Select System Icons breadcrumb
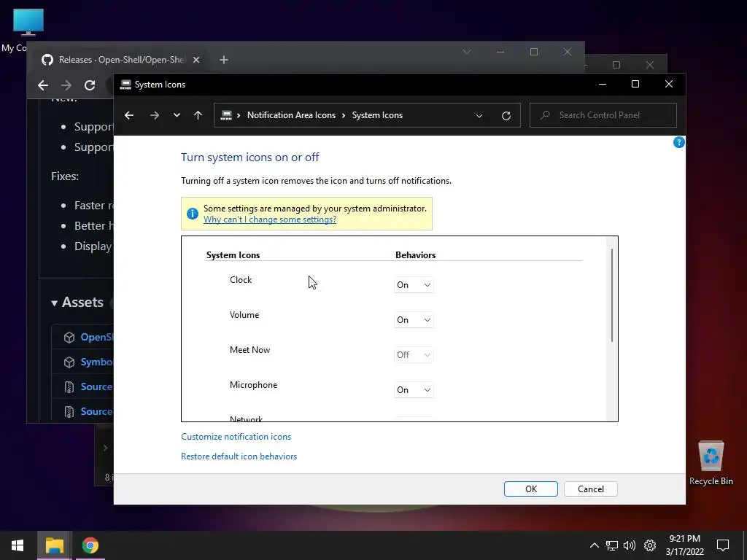The width and height of the screenshot is (747, 560). point(377,115)
